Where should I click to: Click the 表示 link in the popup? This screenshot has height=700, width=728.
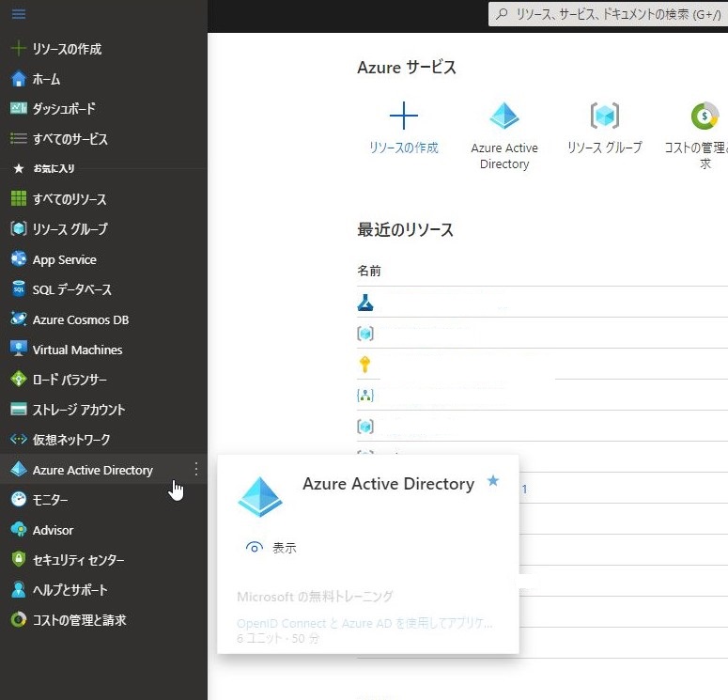tap(284, 548)
